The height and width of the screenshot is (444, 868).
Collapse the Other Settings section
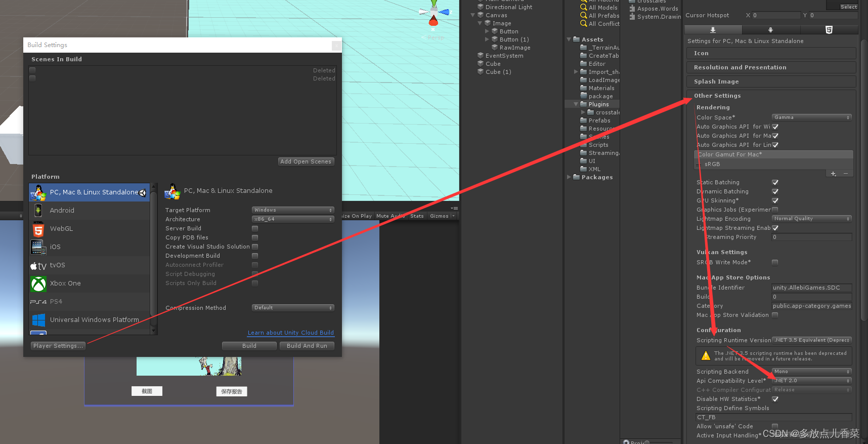click(x=771, y=96)
